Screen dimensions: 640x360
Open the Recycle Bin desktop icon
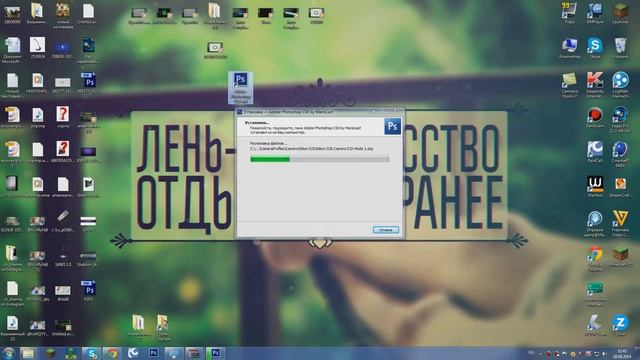[x=620, y=48]
